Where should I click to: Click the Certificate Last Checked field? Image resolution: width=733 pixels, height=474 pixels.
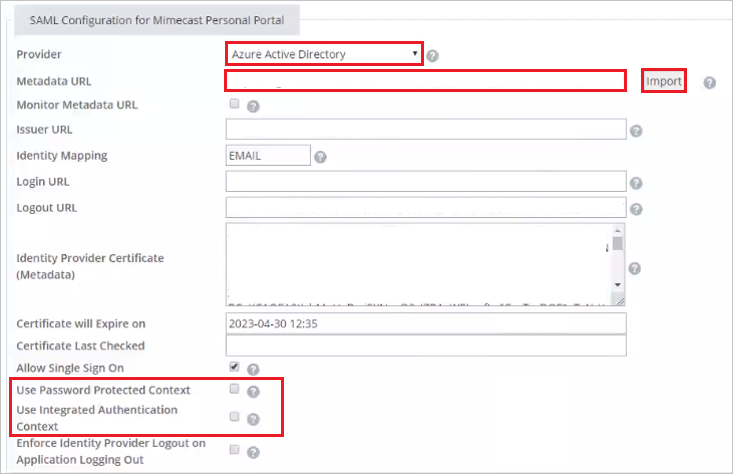pyautogui.click(x=426, y=346)
